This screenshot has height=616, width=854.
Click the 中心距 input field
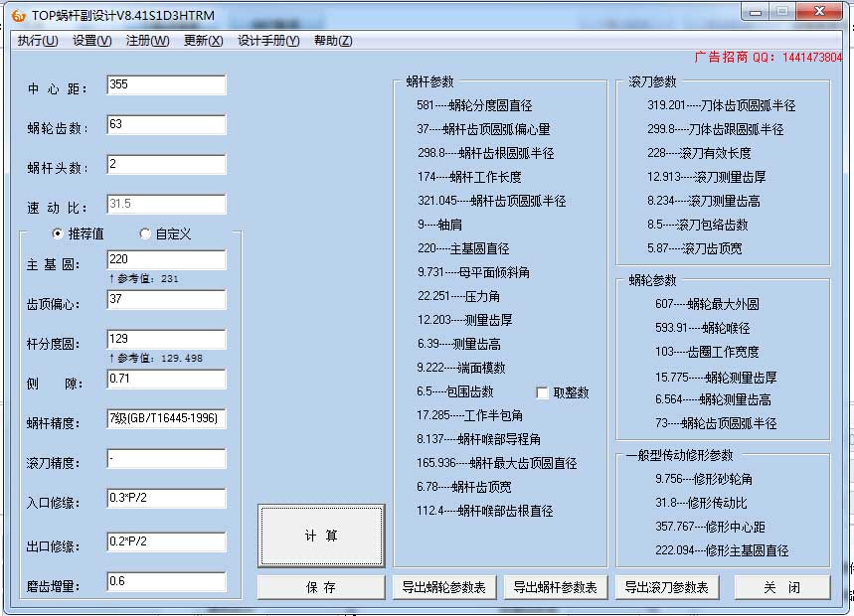(x=166, y=85)
